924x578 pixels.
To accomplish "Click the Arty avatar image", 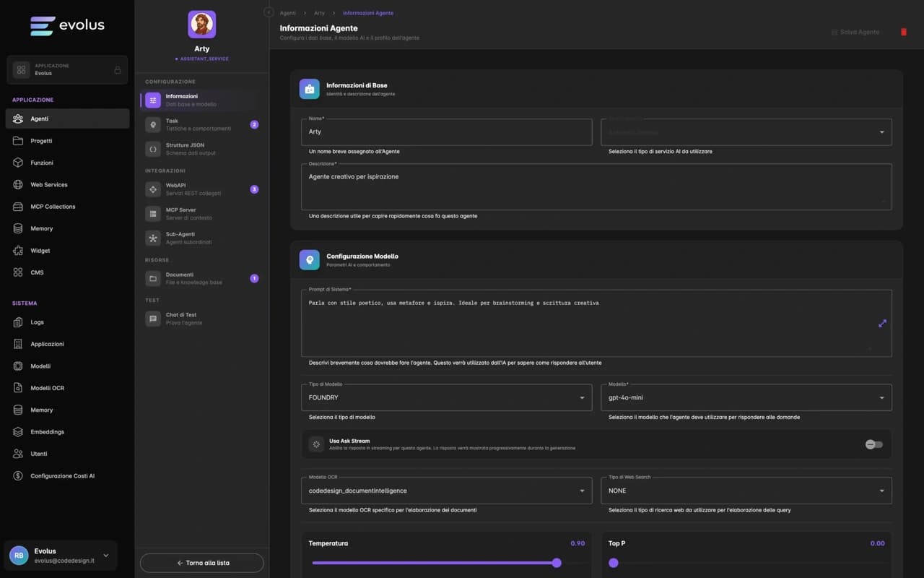I will tap(201, 25).
